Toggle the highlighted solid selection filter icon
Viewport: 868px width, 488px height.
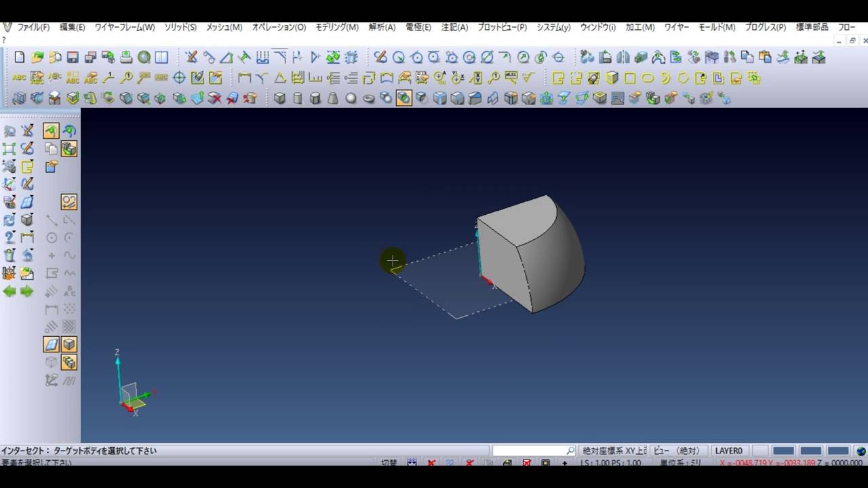click(68, 148)
